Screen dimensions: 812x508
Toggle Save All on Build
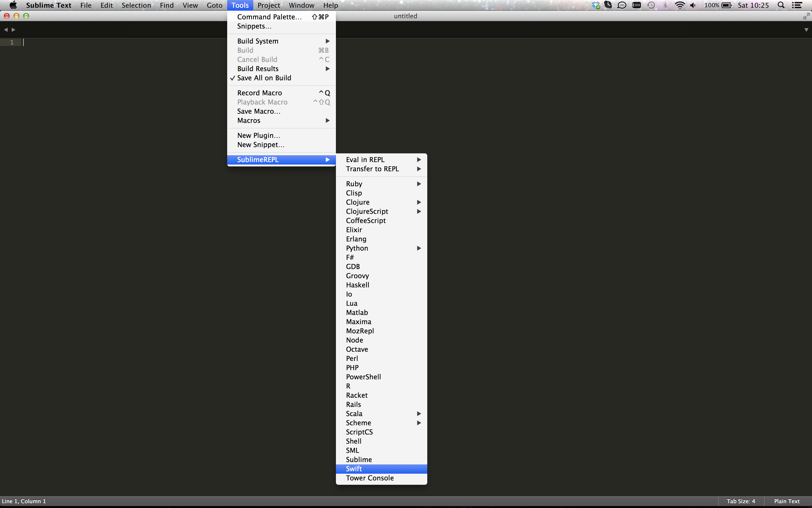pos(281,78)
